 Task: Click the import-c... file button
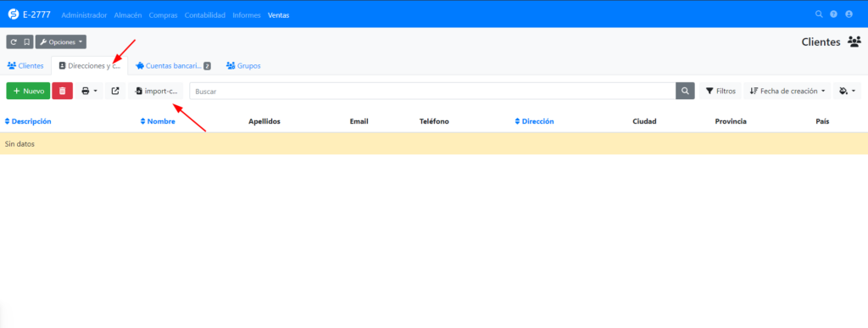156,91
